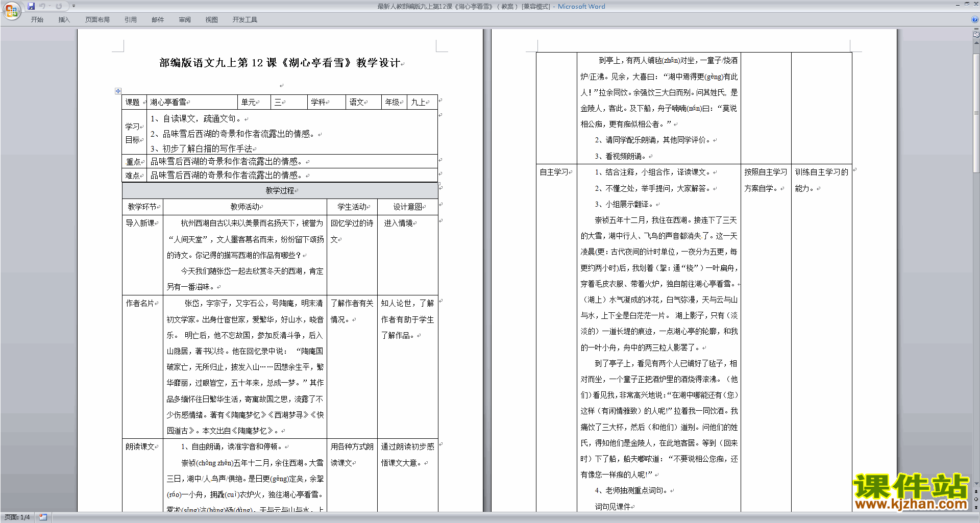Click the 重点 label cell

(135, 161)
